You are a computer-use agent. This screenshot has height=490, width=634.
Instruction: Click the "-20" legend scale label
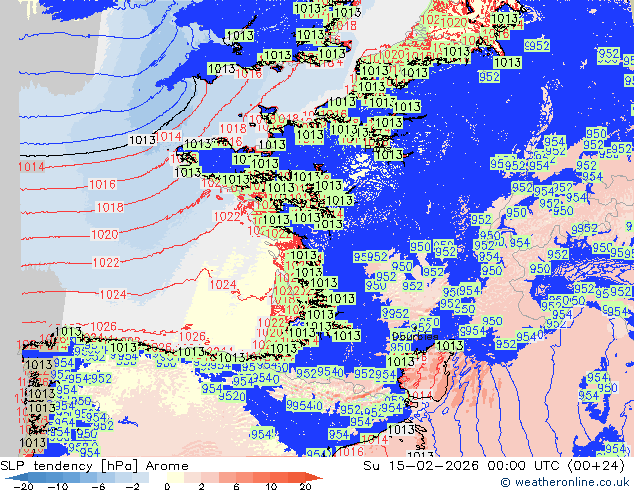pyautogui.click(x=23, y=486)
